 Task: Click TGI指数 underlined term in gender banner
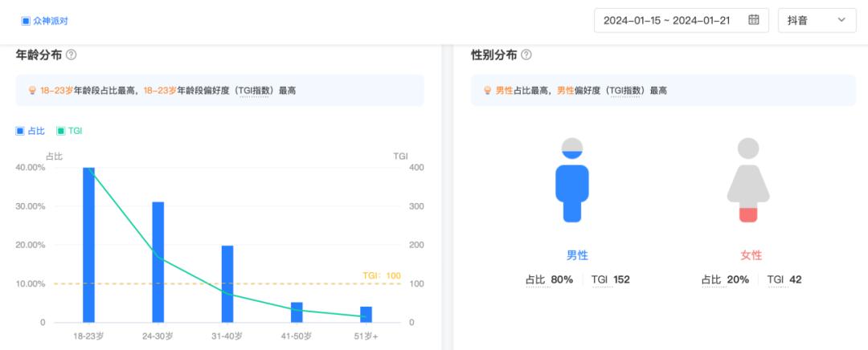pos(625,91)
